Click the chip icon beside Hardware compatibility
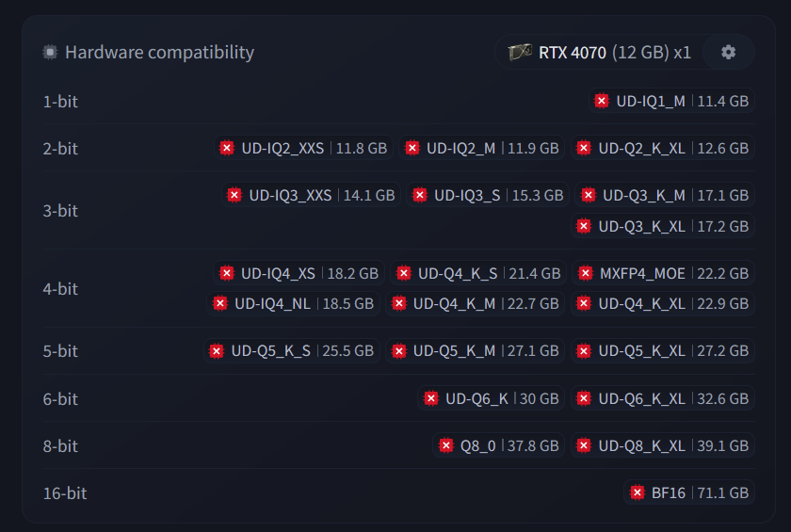 click(50, 52)
